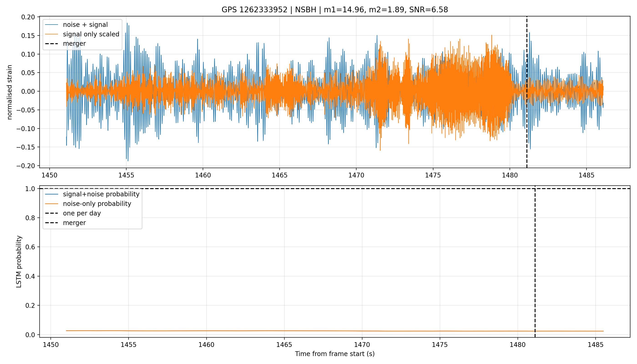The height and width of the screenshot is (364, 637).
Task: Click the 'normalised strain' y-axis label
Action: point(9,92)
